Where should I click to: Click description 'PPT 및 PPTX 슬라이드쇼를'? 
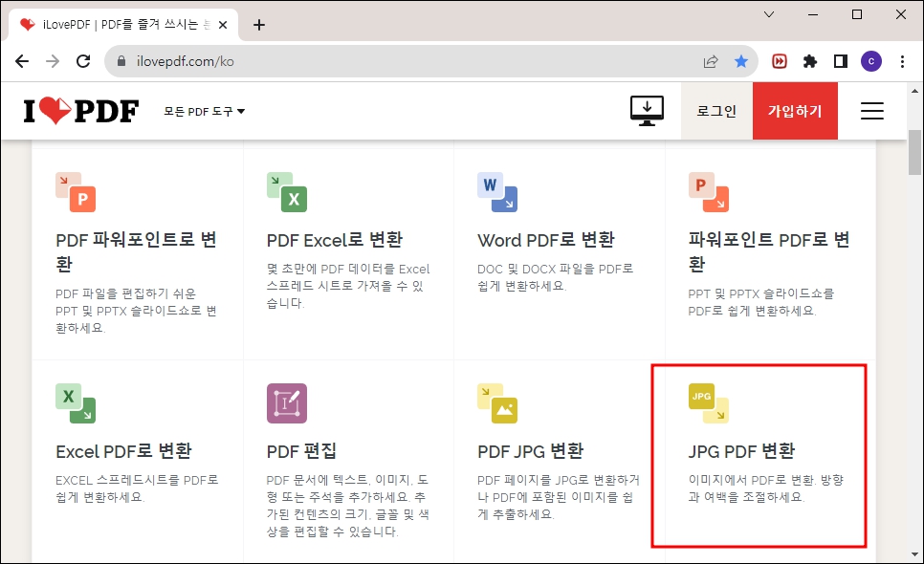(x=760, y=293)
